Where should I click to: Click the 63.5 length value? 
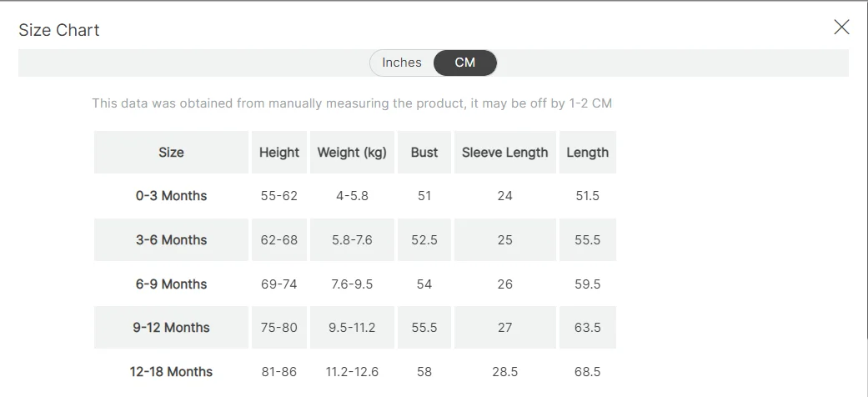[x=587, y=328]
